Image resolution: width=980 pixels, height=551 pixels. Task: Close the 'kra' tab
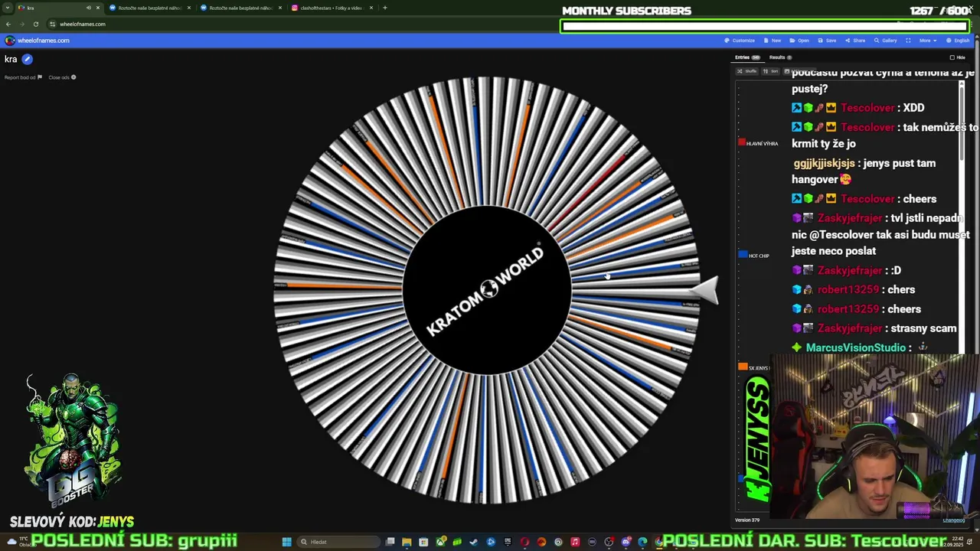coord(97,8)
